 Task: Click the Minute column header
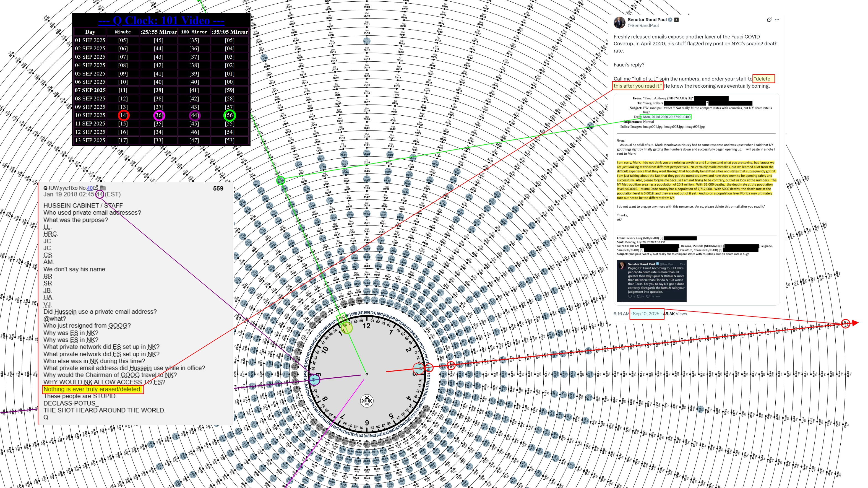123,32
